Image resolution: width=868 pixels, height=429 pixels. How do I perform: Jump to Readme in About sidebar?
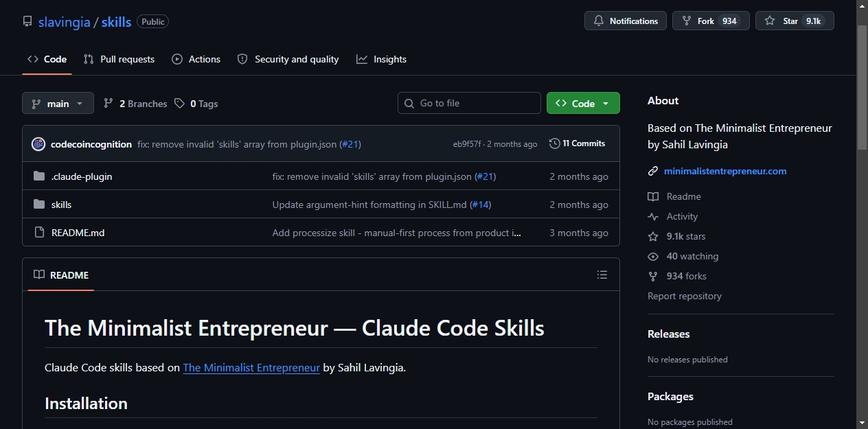click(x=674, y=196)
